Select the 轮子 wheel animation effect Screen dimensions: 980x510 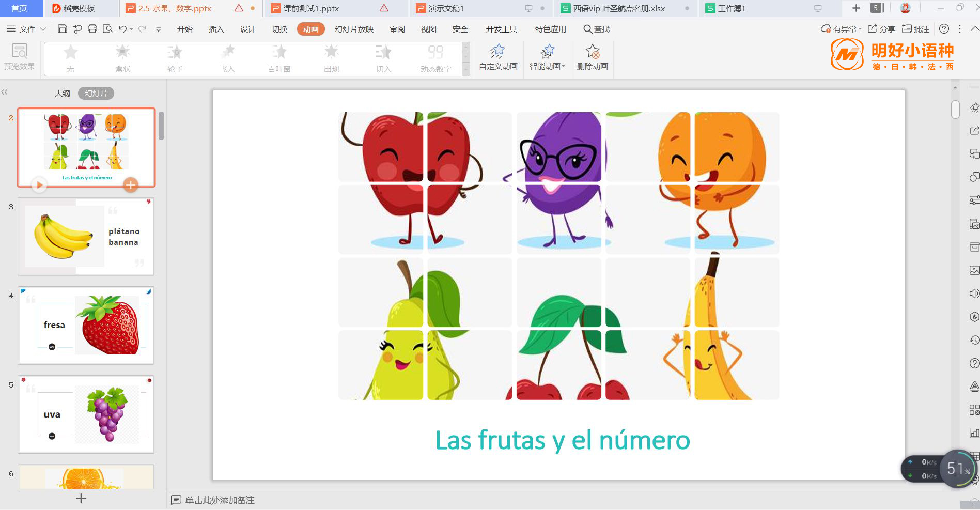click(x=175, y=58)
